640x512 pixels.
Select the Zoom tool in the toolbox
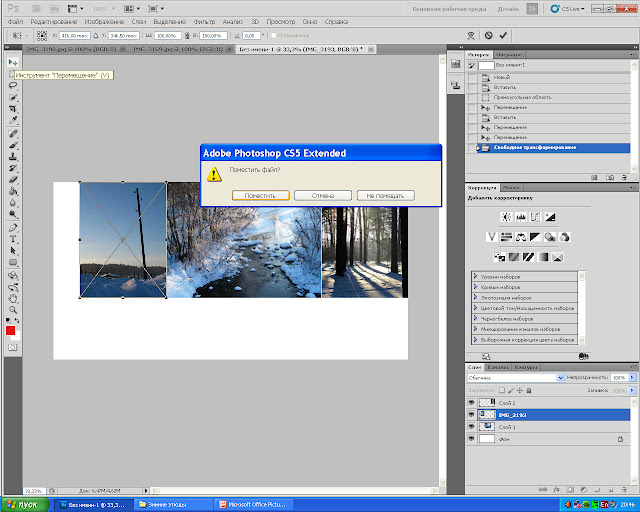point(13,310)
